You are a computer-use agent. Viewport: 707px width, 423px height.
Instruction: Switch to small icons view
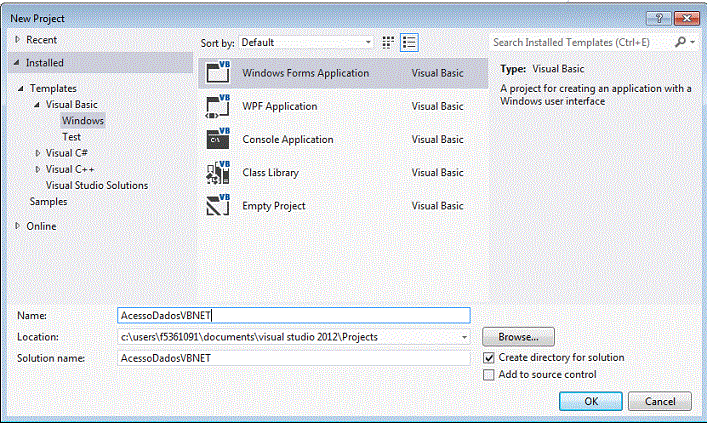tap(388, 42)
